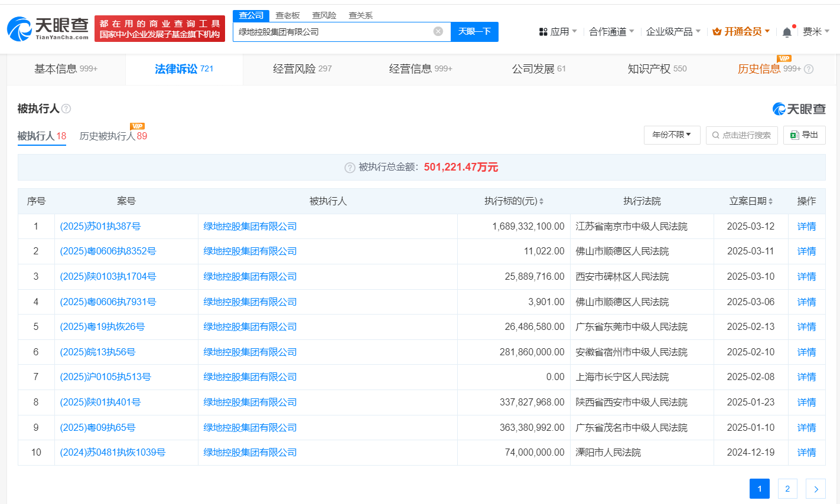This screenshot has height=504, width=840.
Task: Click the TianYanCha logo
Action: click(48, 28)
